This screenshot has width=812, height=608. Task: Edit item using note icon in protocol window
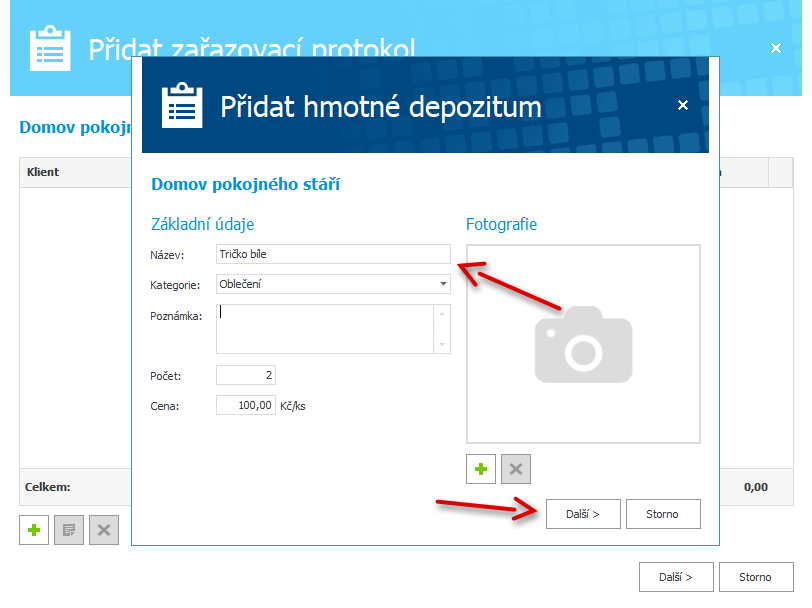(x=69, y=530)
